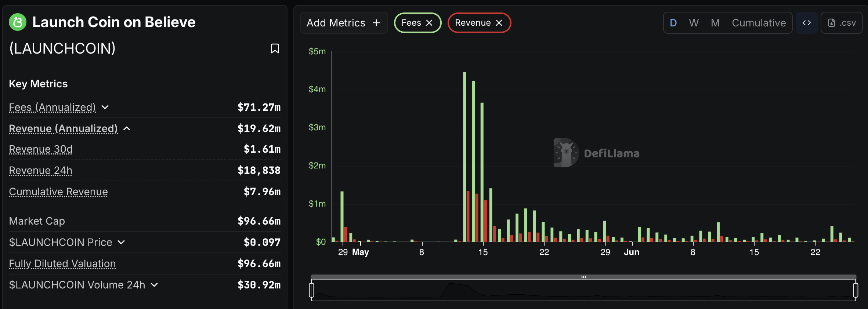
Task: Switch chart to Daily (D) interval
Action: pyautogui.click(x=673, y=23)
